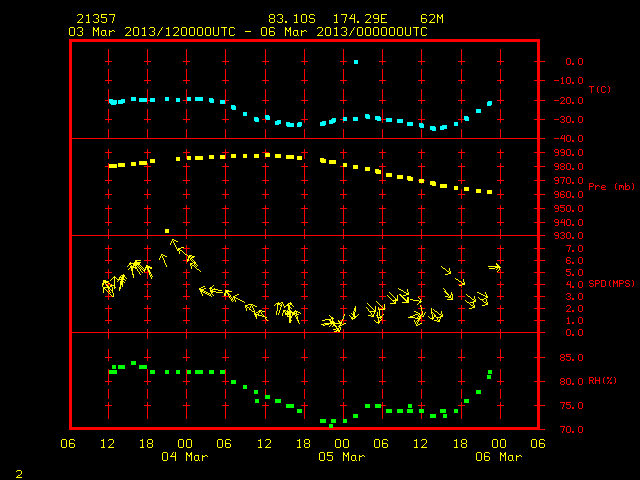Viewport: 640px width, 480px height.
Task: Click the lowest green humidity point near 70.0
Action: [331, 426]
